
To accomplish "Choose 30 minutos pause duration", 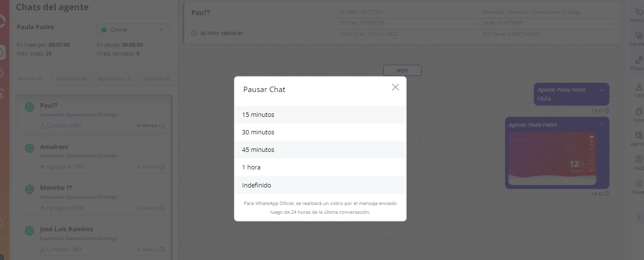I will tap(320, 132).
